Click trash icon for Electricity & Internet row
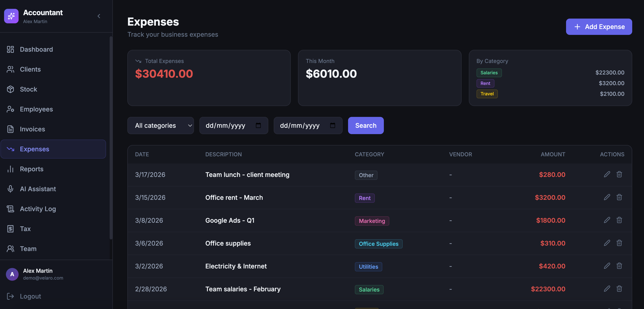 (619, 266)
